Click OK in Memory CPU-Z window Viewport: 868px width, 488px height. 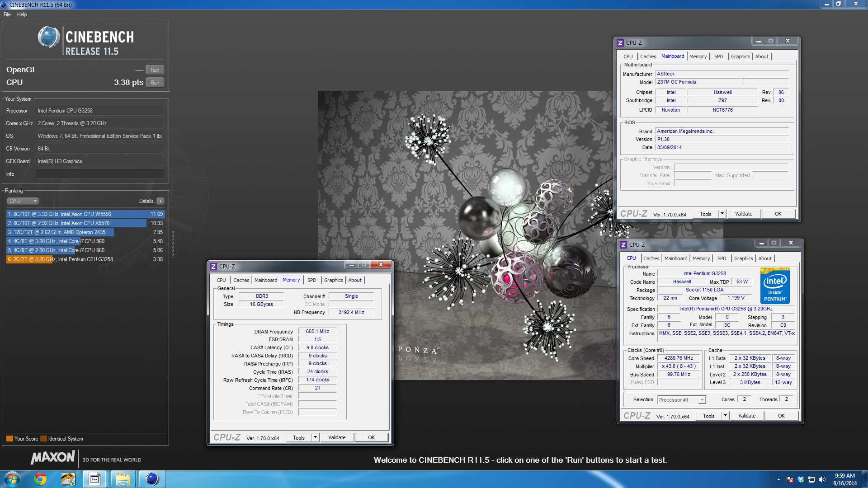[x=371, y=437]
